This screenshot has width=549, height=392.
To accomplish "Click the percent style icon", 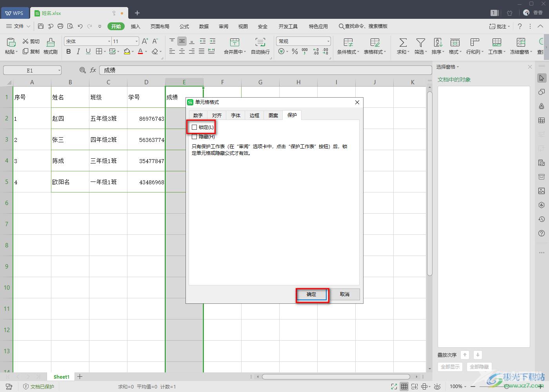I will 295,51.
